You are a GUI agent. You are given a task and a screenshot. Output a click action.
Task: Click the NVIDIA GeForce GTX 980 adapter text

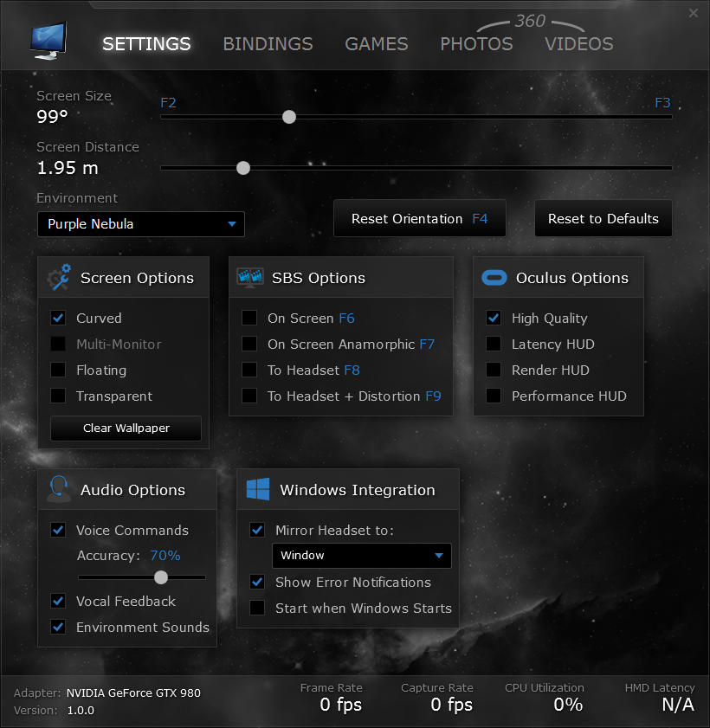(133, 693)
